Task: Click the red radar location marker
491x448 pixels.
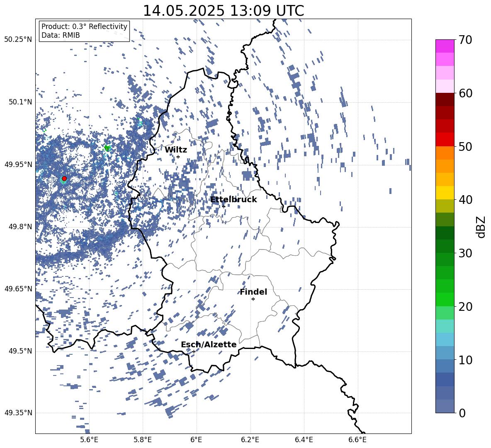Action: 64,178
